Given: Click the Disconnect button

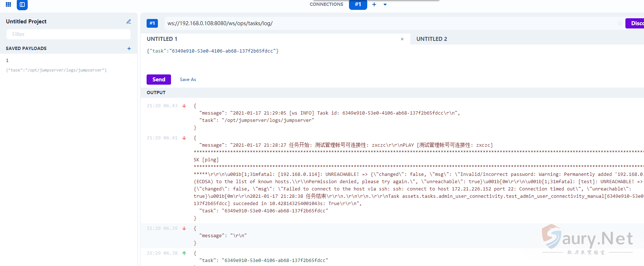Looking at the screenshot, I should [636, 23].
